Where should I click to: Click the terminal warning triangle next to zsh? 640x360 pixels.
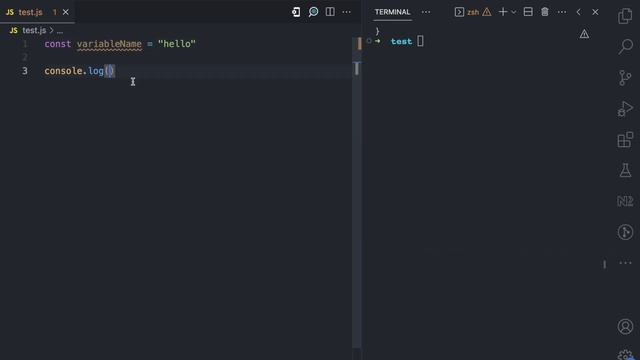487,12
